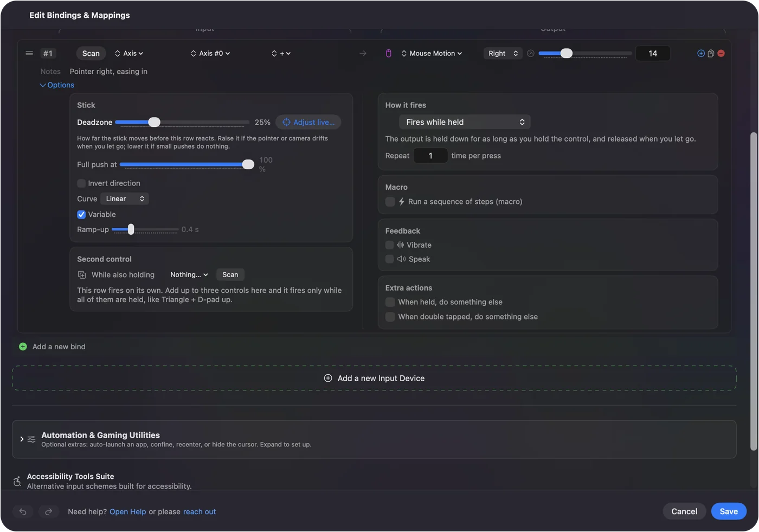Click the purple mouse device icon

(x=388, y=53)
